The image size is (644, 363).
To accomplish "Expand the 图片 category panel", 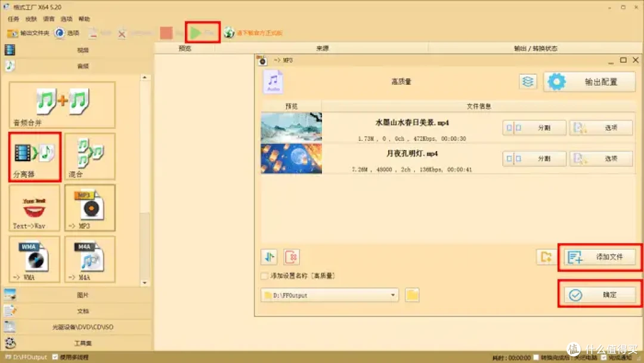I will click(x=78, y=295).
